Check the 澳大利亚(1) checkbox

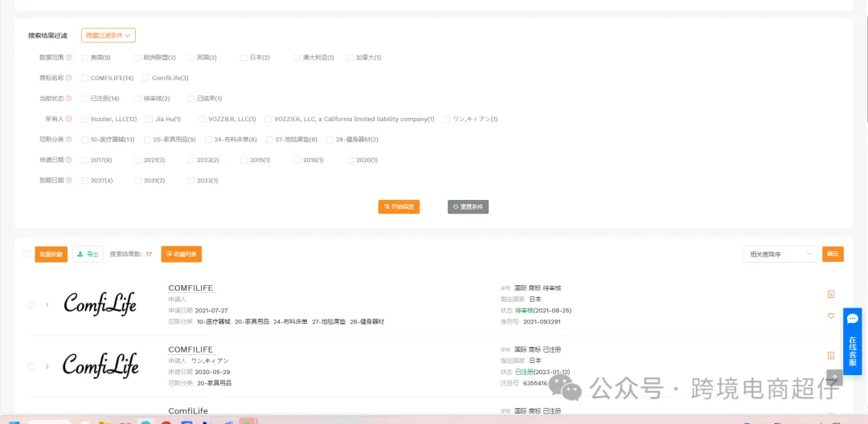click(297, 58)
